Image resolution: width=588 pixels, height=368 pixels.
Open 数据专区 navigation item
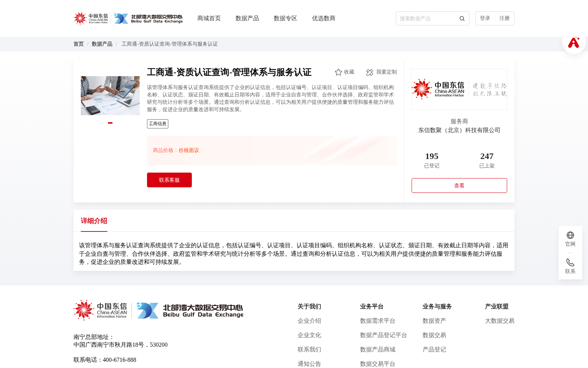286,18
